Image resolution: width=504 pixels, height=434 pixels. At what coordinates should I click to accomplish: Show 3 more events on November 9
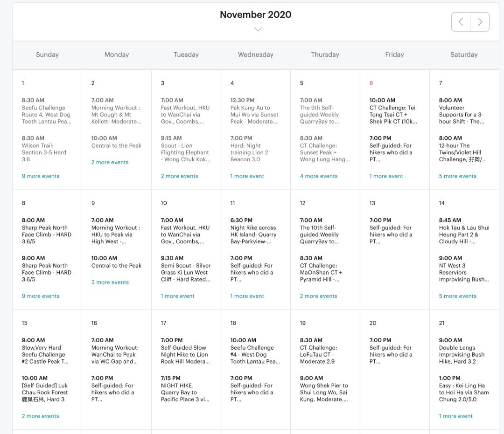coord(110,282)
